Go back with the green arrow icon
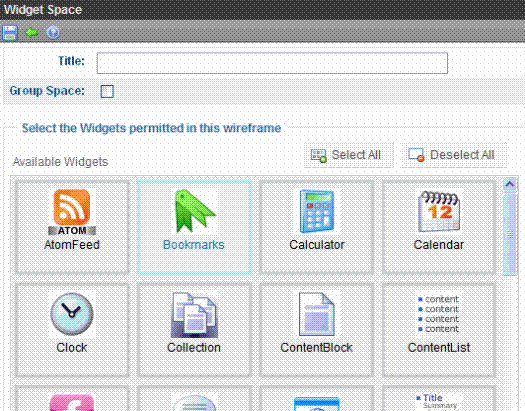 [32, 32]
